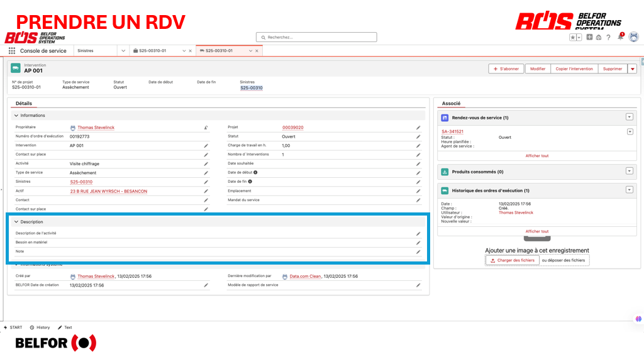644x362 pixels.
Task: Show the Date de début info tooltip icon
Action: tap(255, 172)
